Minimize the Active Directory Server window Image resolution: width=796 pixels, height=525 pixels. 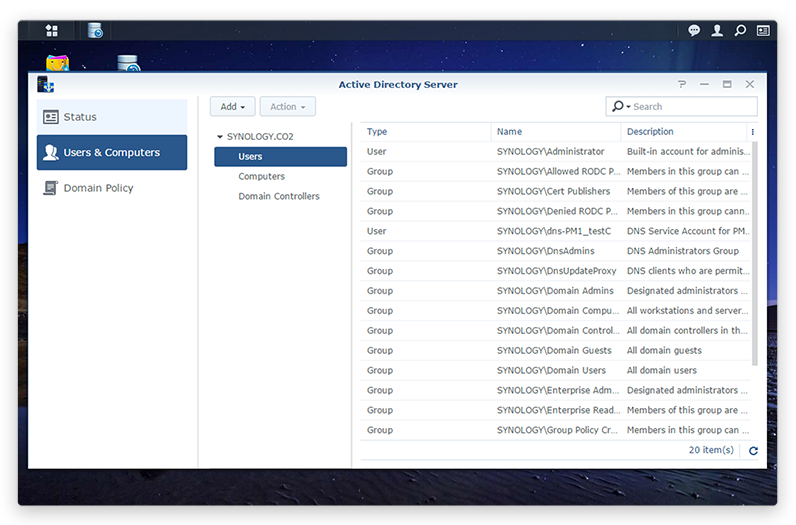coord(704,84)
